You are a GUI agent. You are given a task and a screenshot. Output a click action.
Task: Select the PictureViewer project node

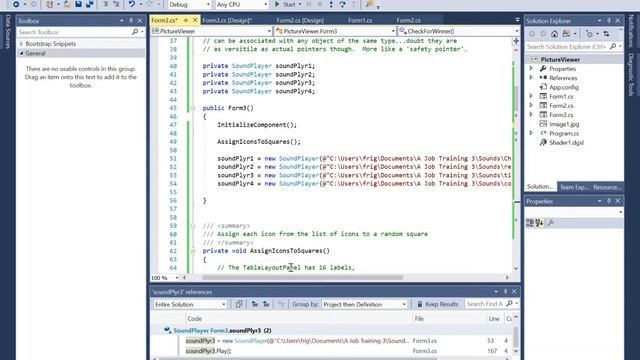tap(560, 60)
